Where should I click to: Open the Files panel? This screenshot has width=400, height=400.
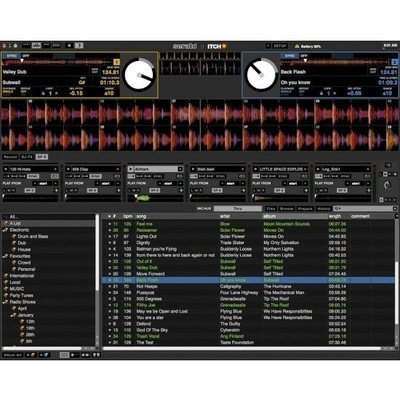pyautogui.click(x=271, y=209)
